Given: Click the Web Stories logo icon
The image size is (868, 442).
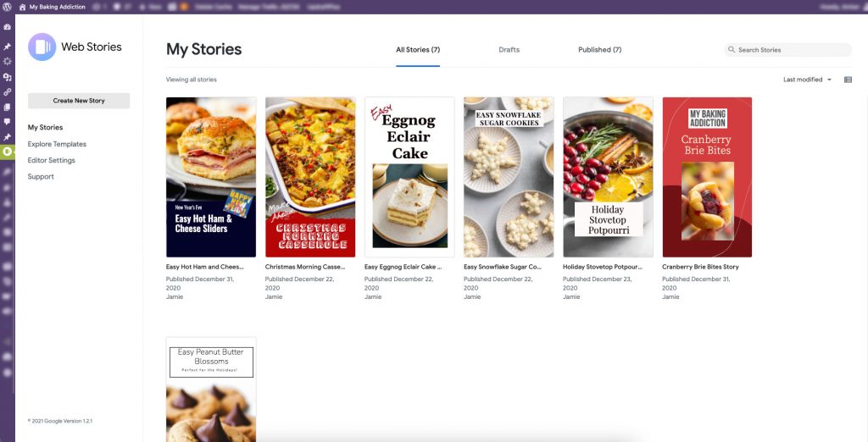Looking at the screenshot, I should coord(42,47).
